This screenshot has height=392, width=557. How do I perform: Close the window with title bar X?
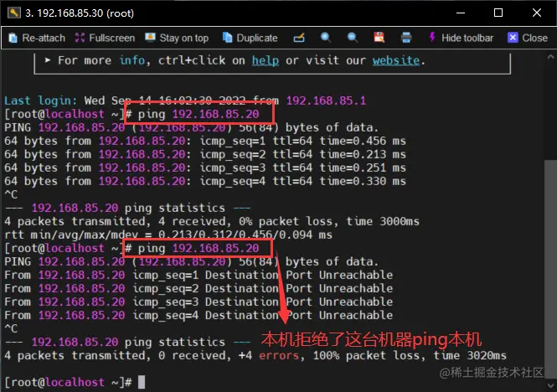click(x=537, y=13)
